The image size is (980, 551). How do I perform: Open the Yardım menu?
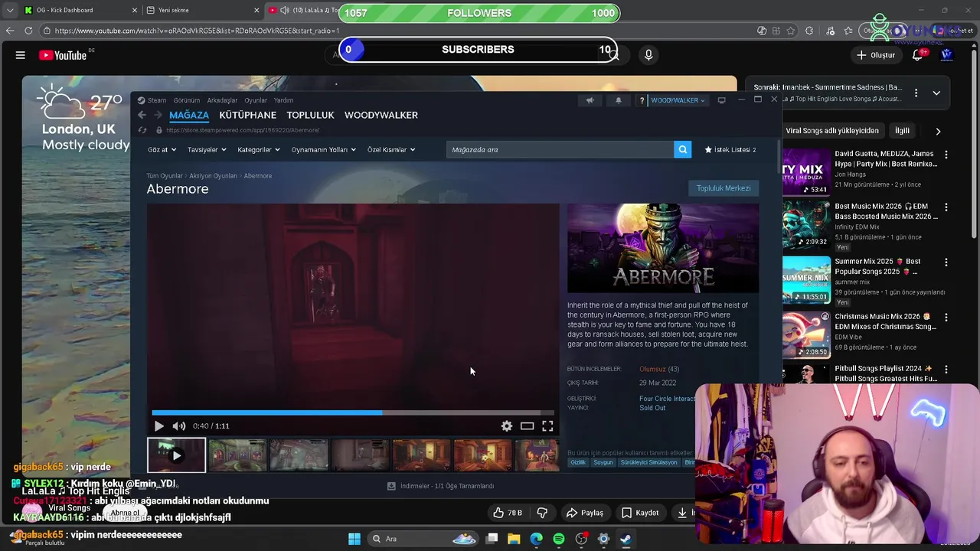(283, 100)
